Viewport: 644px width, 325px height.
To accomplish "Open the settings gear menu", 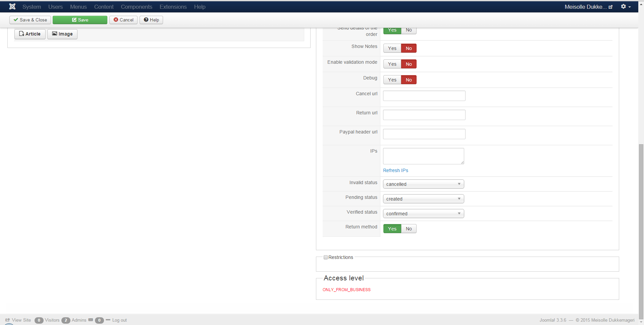I will tap(626, 7).
